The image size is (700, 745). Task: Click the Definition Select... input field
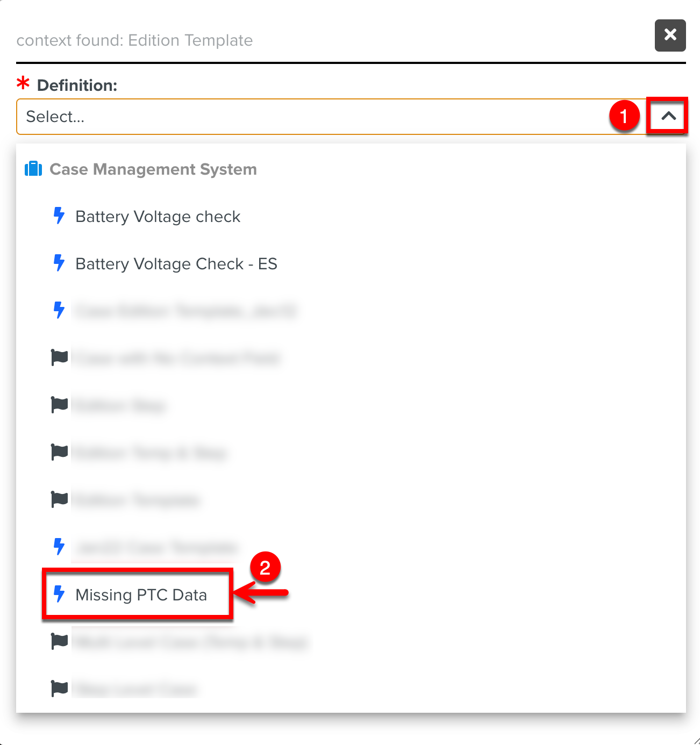coord(312,117)
